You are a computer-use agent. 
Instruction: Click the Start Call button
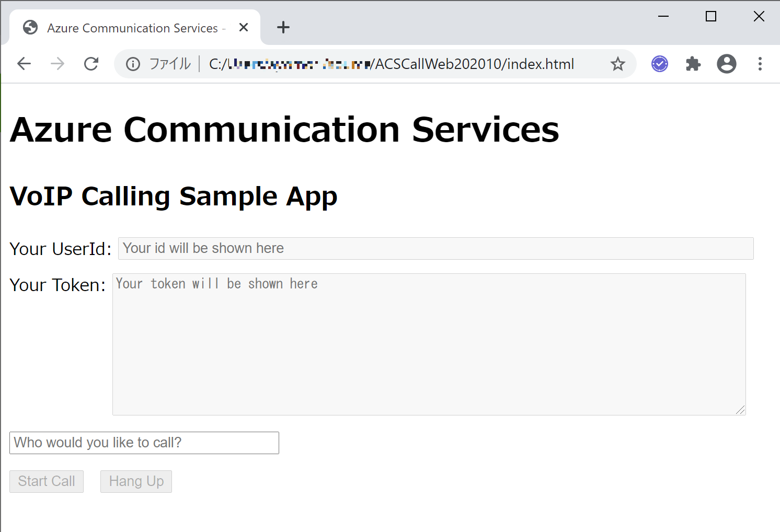[47, 481]
